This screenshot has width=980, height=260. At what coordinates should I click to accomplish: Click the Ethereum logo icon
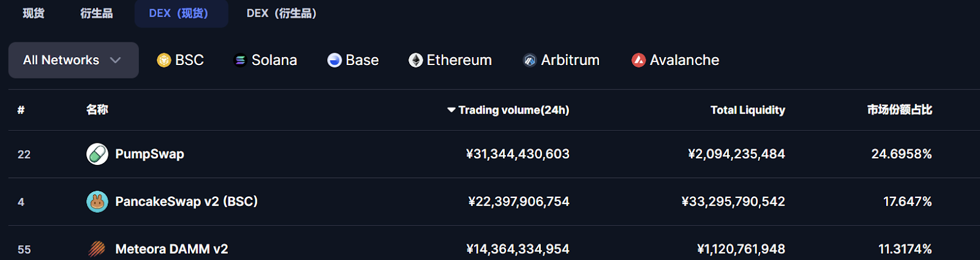(416, 60)
